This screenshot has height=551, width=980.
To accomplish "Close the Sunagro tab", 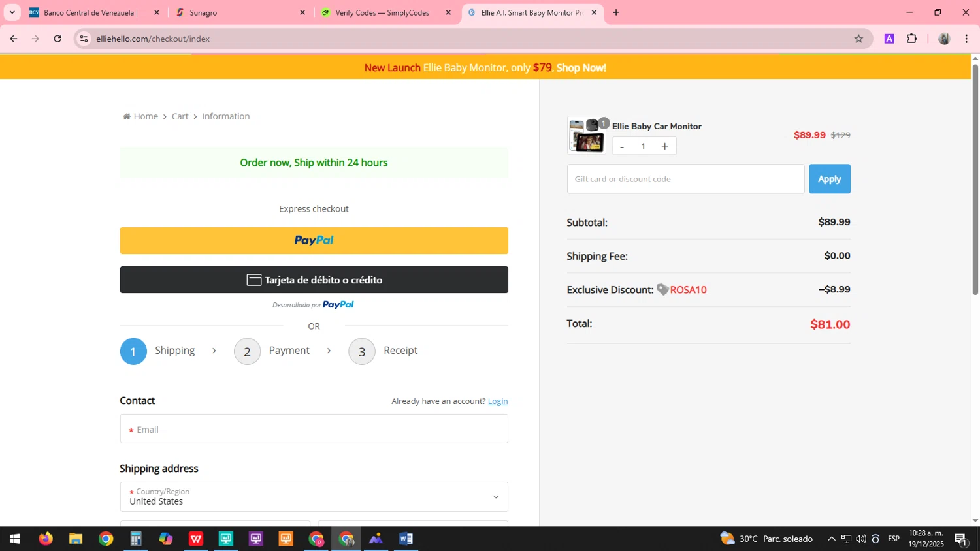I will (x=302, y=12).
